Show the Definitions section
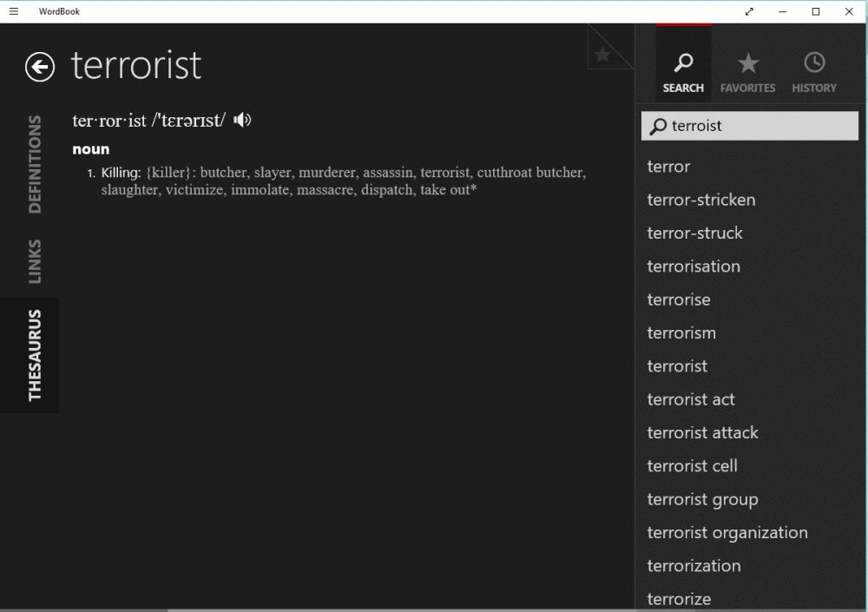Screen dimensions: 868x612 tap(35, 164)
